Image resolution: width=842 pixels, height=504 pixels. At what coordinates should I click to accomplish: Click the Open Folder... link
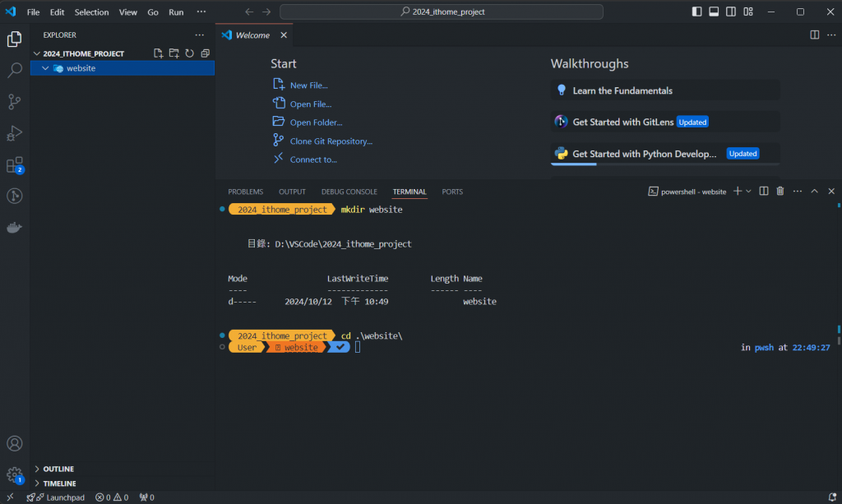(317, 123)
